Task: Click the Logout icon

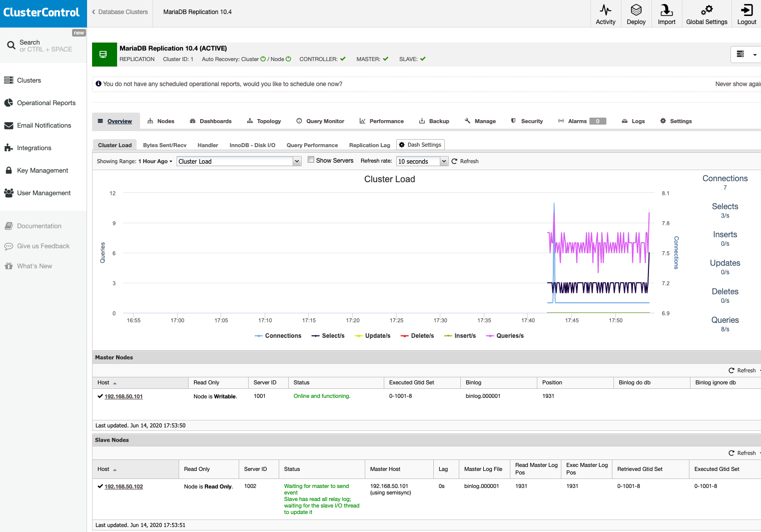Action: pyautogui.click(x=746, y=10)
